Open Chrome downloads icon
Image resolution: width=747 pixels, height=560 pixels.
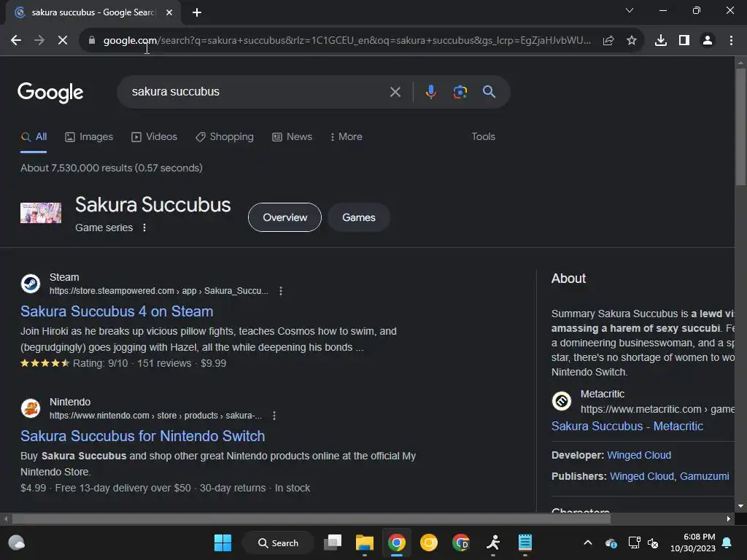pyautogui.click(x=661, y=41)
